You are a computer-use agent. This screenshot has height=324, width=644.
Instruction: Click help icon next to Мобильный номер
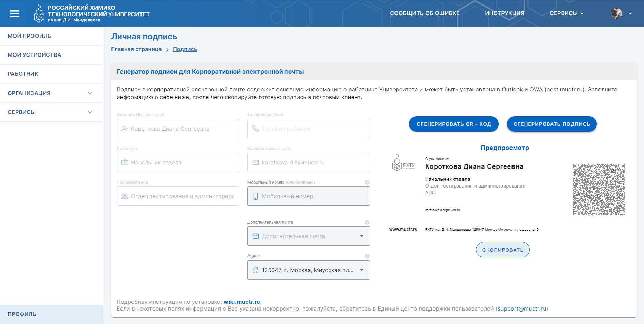(x=367, y=182)
